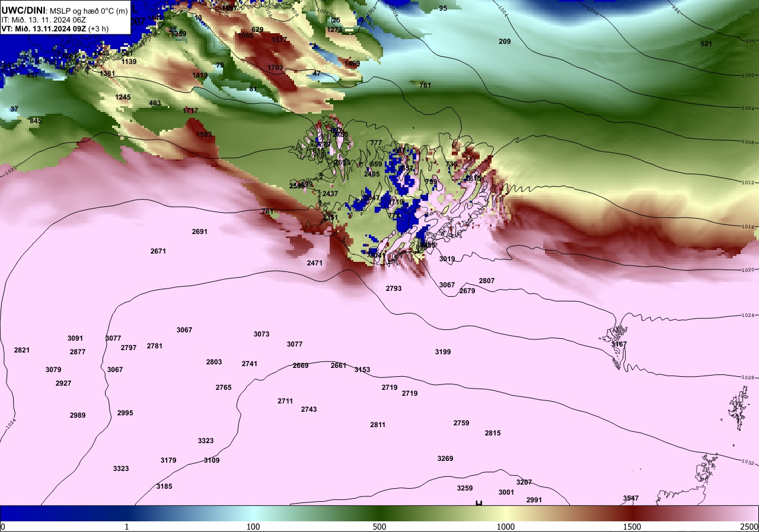The image size is (759, 532).
Task: Click the map value '845'
Action: (x=36, y=121)
